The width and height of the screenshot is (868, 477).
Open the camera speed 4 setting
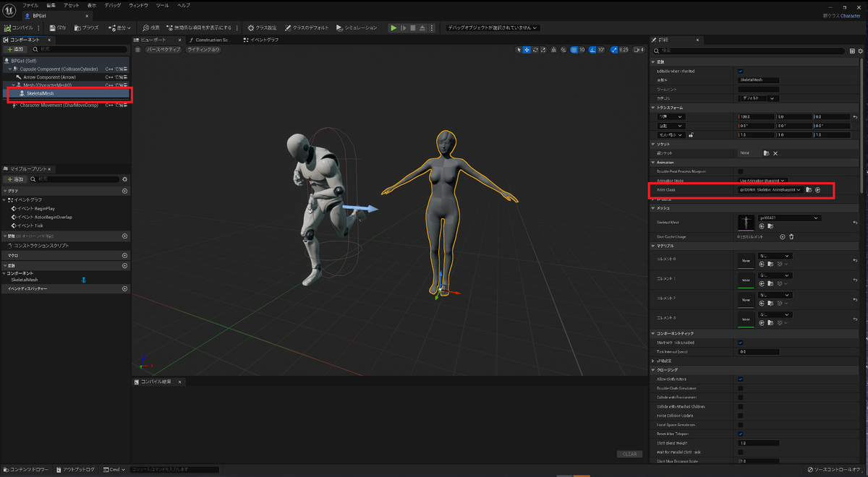pos(638,50)
